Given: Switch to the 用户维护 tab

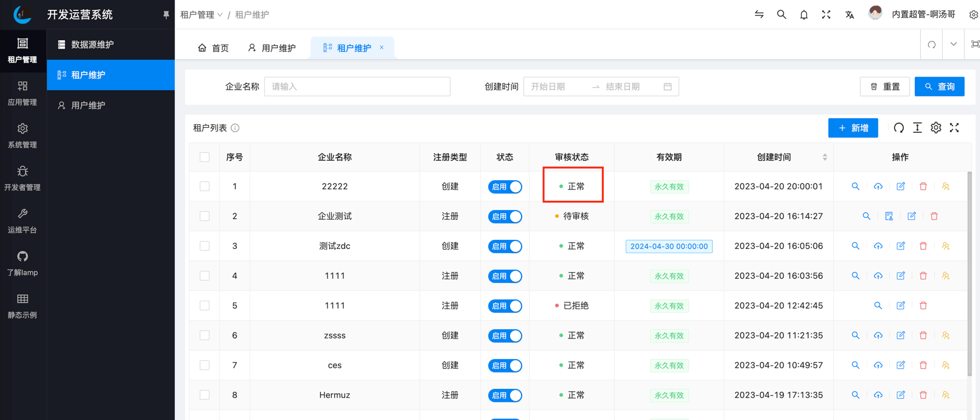Looking at the screenshot, I should [272, 48].
